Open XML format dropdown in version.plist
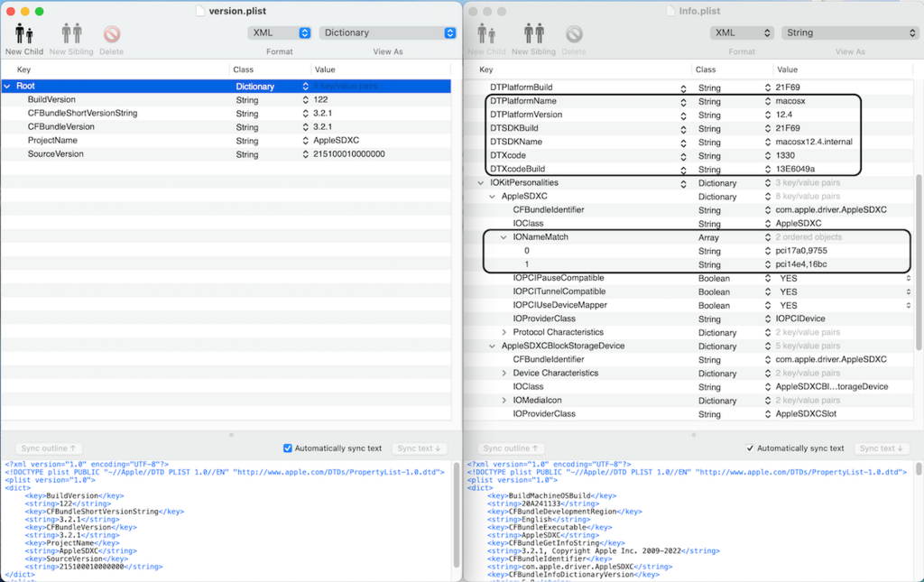The image size is (924, 582). pos(280,32)
